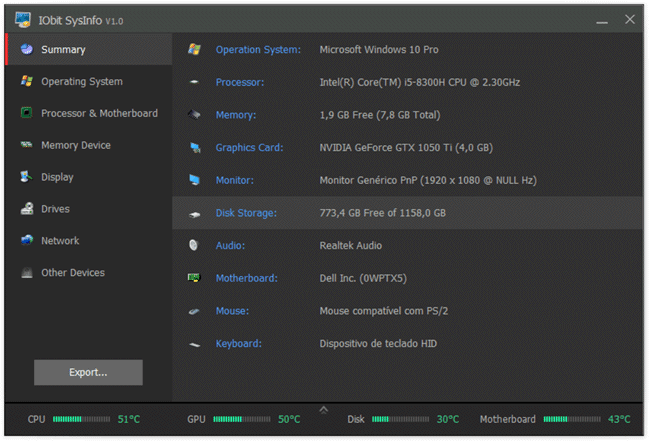
Task: Switch to Processor & Motherboard section
Action: (98, 114)
